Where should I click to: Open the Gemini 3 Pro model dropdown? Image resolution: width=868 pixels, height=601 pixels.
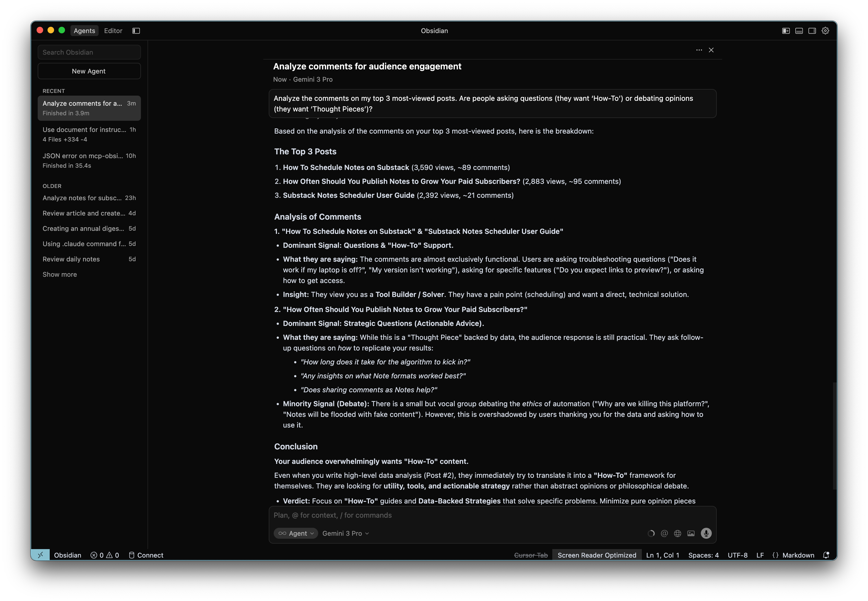click(x=346, y=533)
